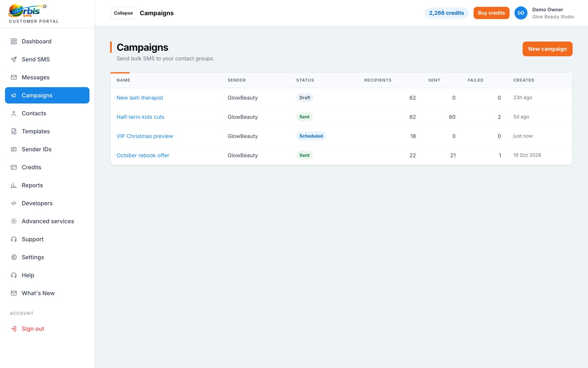
Task: Click the Status column header
Action: click(305, 80)
